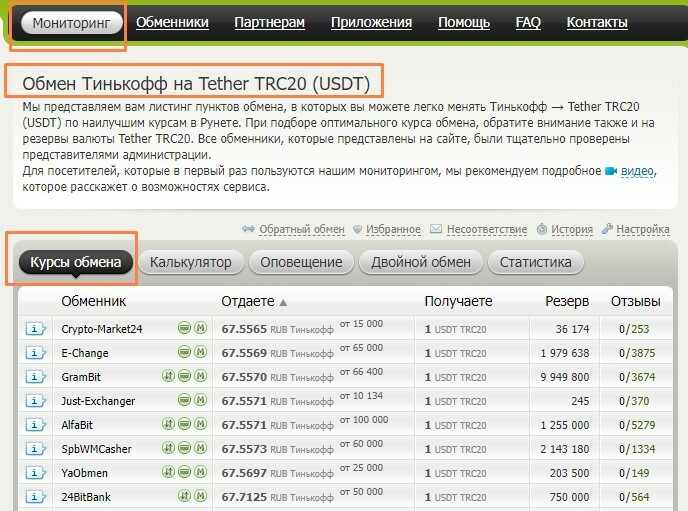Image resolution: width=688 pixels, height=511 pixels.
Task: Sort by the Отдаете column arrow
Action: pos(283,302)
